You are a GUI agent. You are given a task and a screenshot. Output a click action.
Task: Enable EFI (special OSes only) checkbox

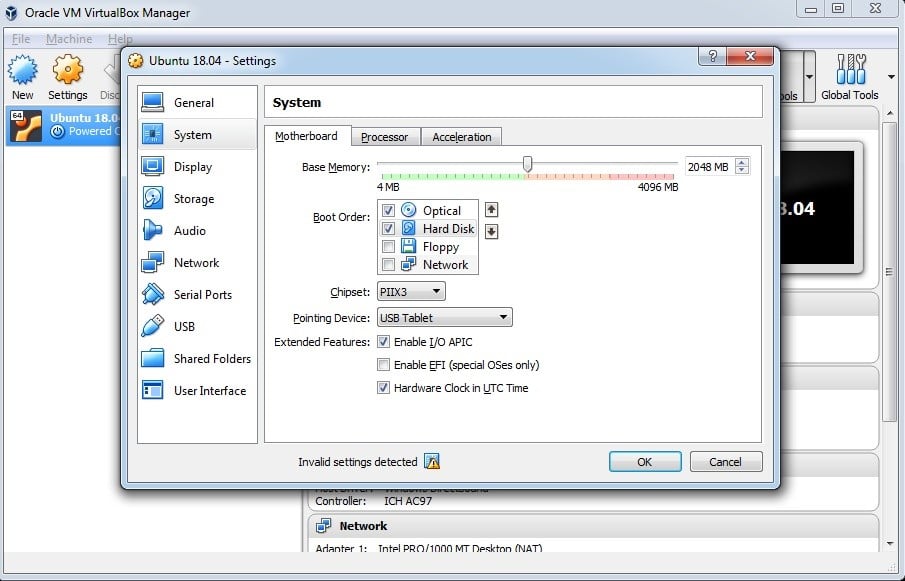[x=383, y=365]
